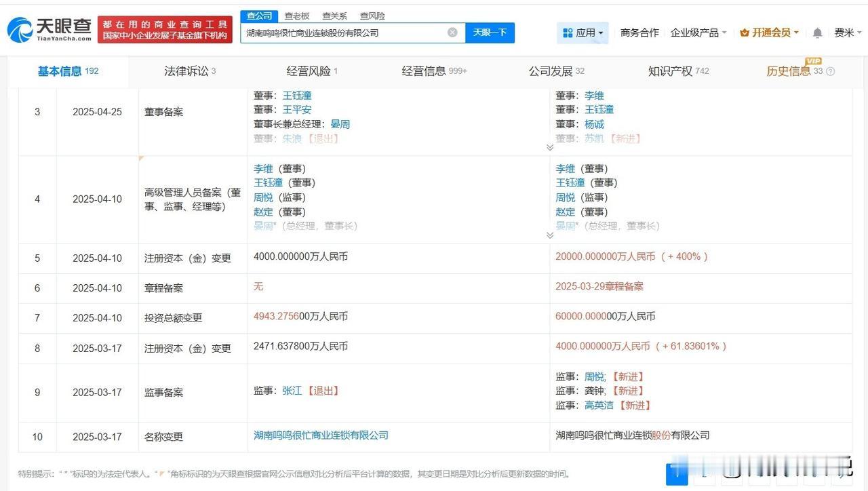
Task: Click the help icon beside 历史信息
Action: [x=831, y=71]
